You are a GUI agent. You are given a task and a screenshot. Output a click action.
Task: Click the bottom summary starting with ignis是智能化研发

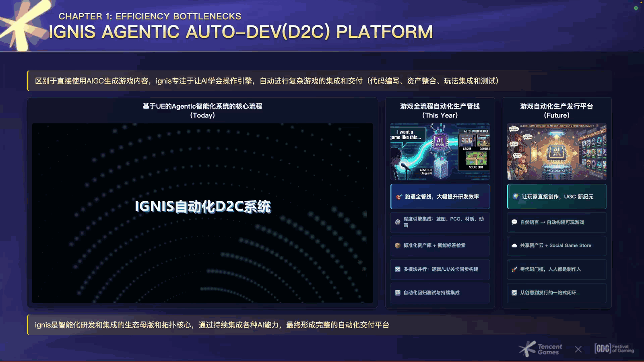(x=212, y=325)
